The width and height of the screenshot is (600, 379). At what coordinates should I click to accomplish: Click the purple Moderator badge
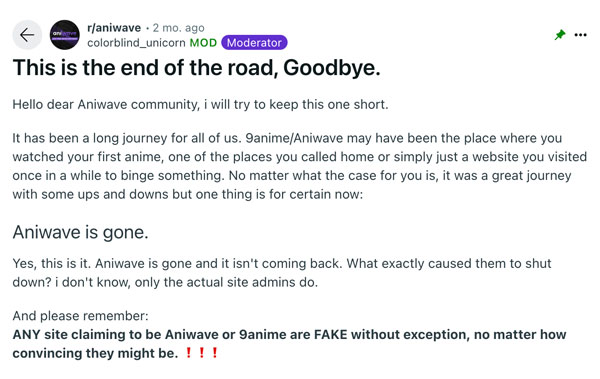tap(254, 42)
